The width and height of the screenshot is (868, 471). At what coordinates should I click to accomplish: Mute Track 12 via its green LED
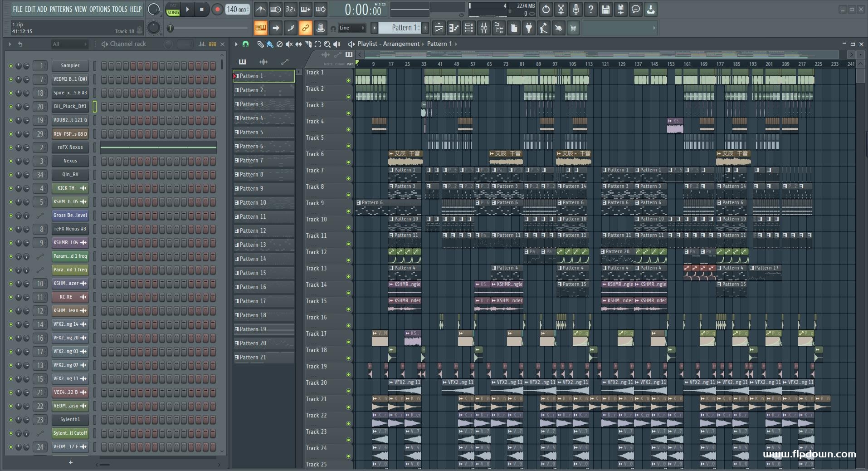point(348,260)
